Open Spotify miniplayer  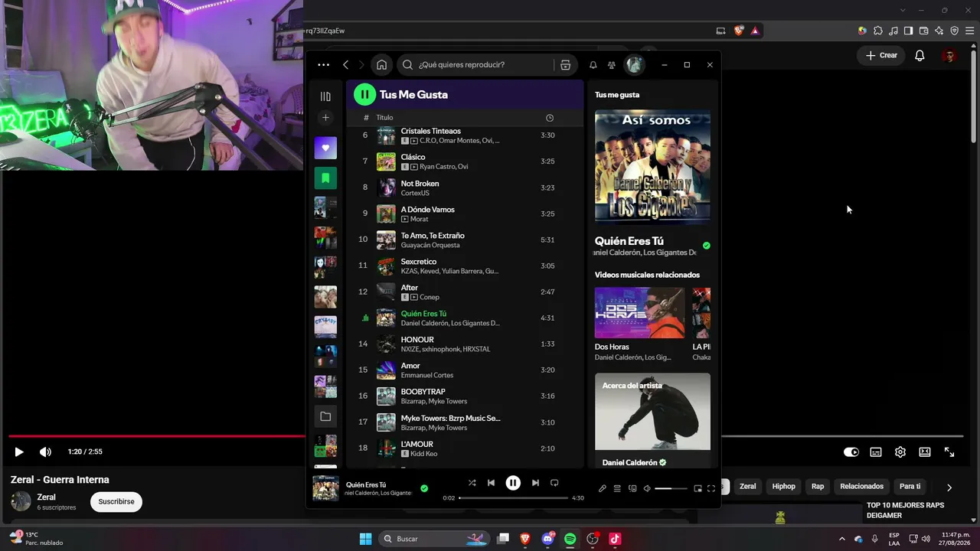(x=697, y=488)
